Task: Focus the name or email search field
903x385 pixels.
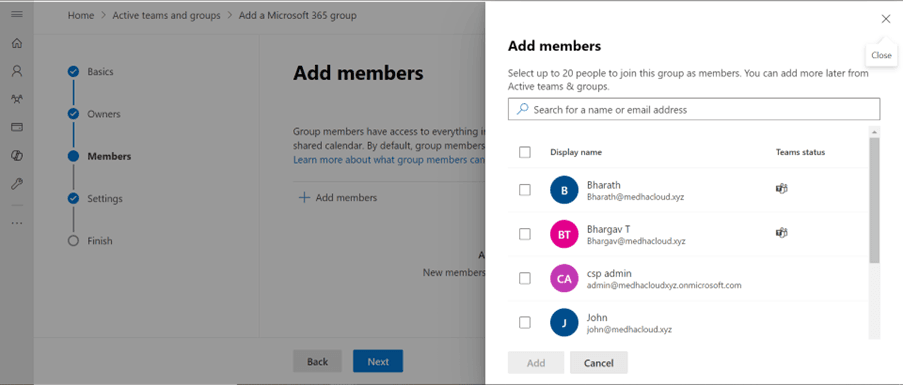Action: [x=694, y=109]
